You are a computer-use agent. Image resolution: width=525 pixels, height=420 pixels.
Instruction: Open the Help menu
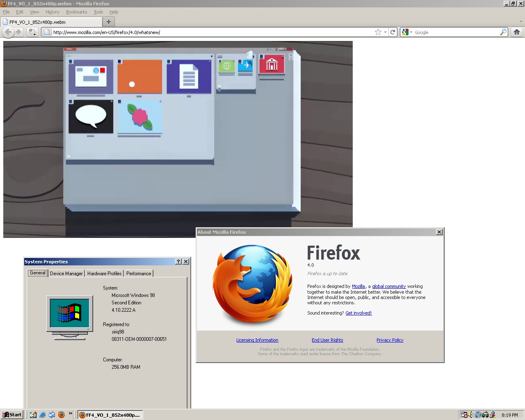(x=114, y=12)
